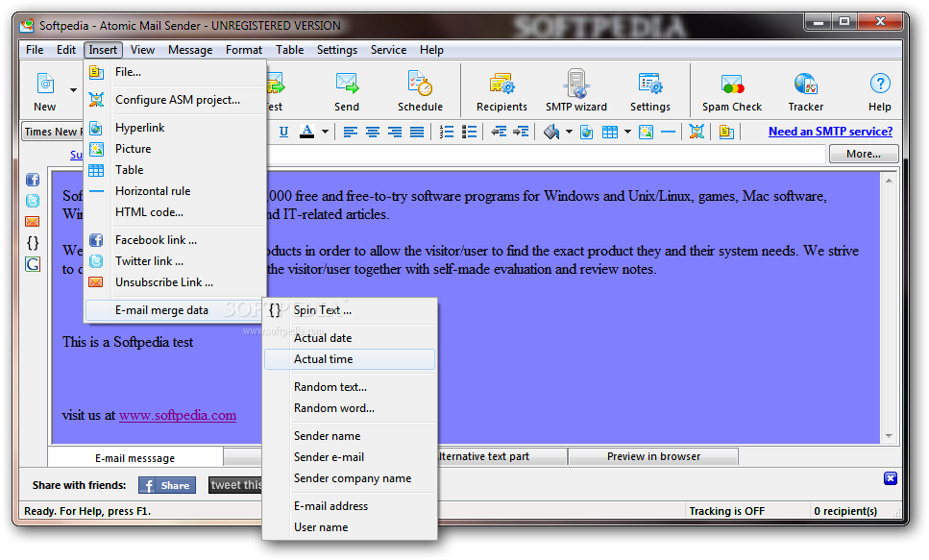The height and width of the screenshot is (560, 929).
Task: Click the More... button
Action: pos(864,154)
